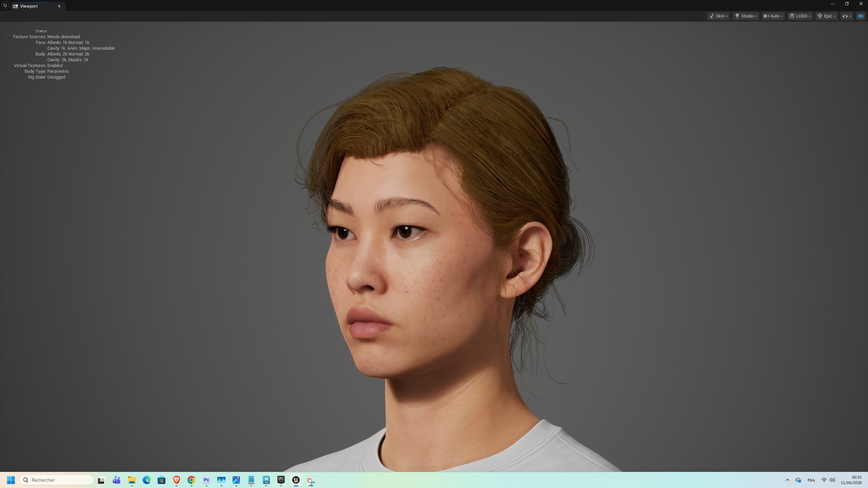Open Microsoft Store from the taskbar

pyautogui.click(x=161, y=480)
